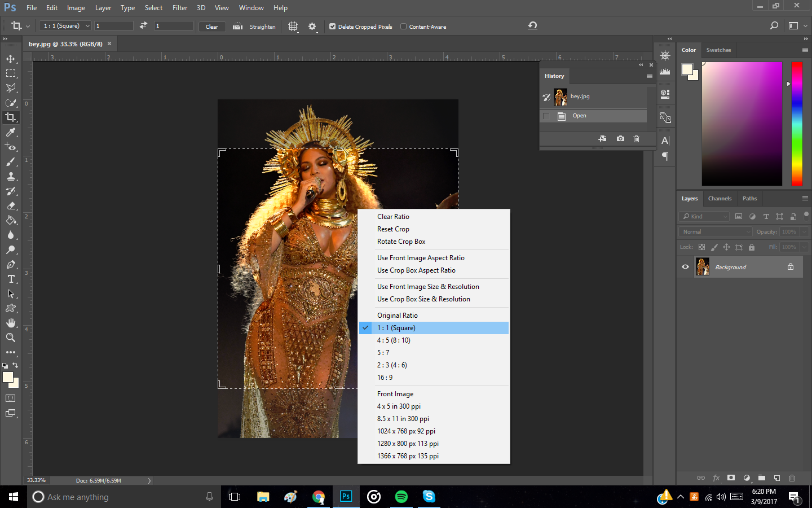Viewport: 812px width, 508px height.
Task: Open crop settings gear options
Action: (x=312, y=27)
